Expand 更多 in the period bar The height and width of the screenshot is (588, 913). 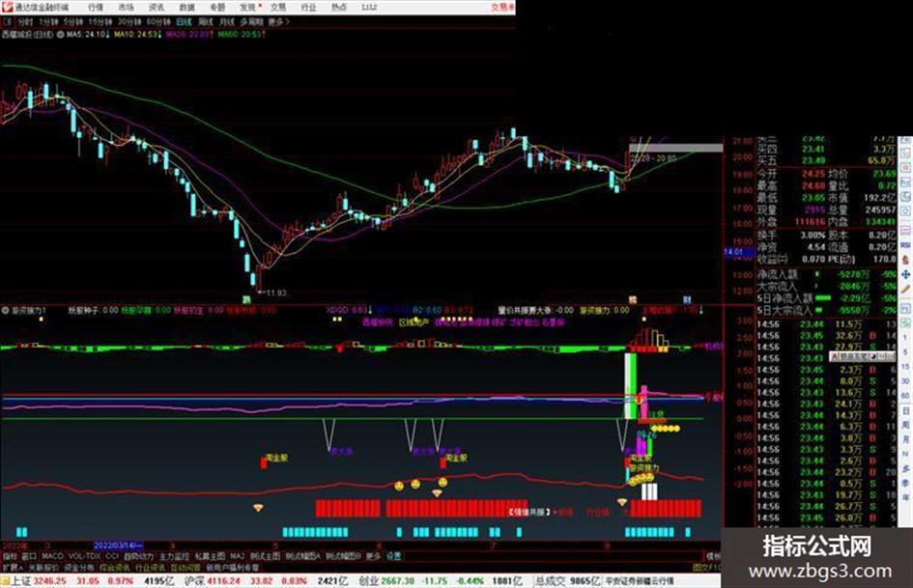pyautogui.click(x=278, y=22)
